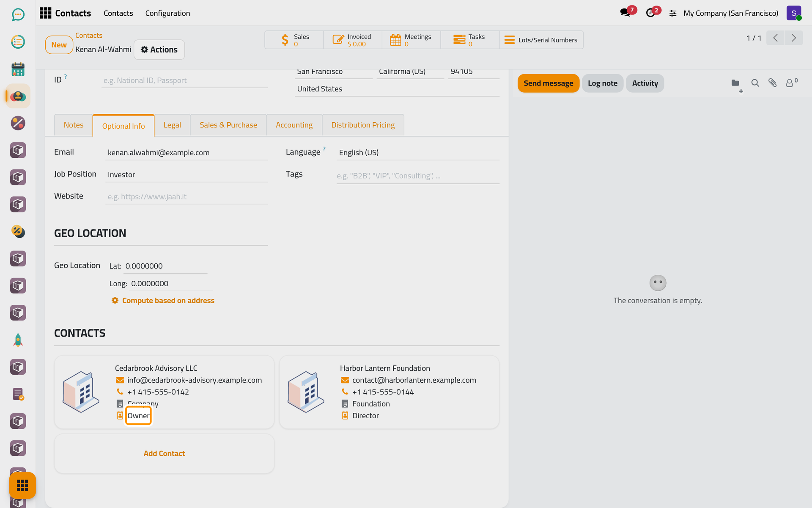This screenshot has width=812, height=508.
Task: Open Lots/Serial Numbers stat button
Action: (x=541, y=40)
